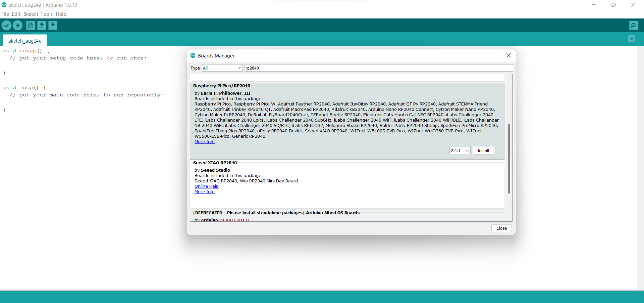Click the Verify sketch checkmark icon
The height and width of the screenshot is (303, 644).
tap(6, 26)
